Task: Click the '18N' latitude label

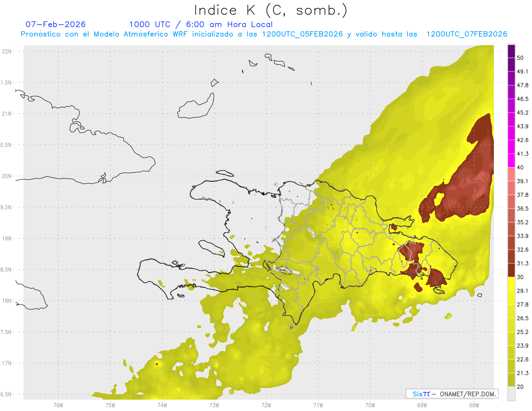Action: click(7, 301)
